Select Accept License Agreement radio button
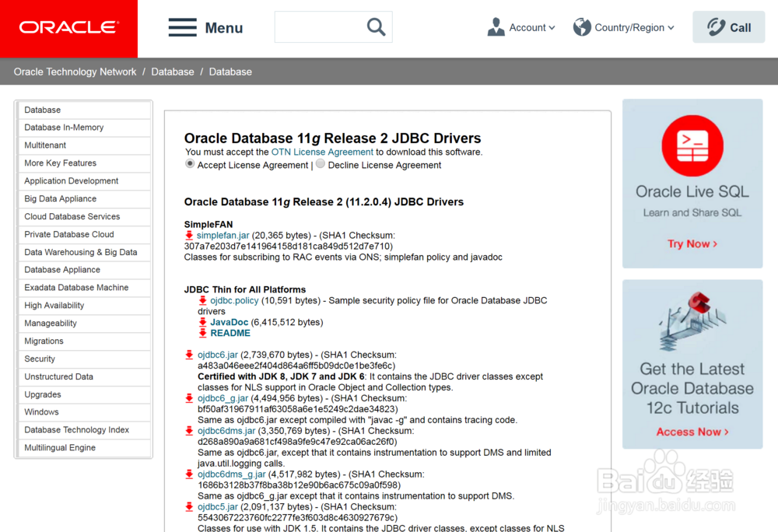 coord(190,163)
